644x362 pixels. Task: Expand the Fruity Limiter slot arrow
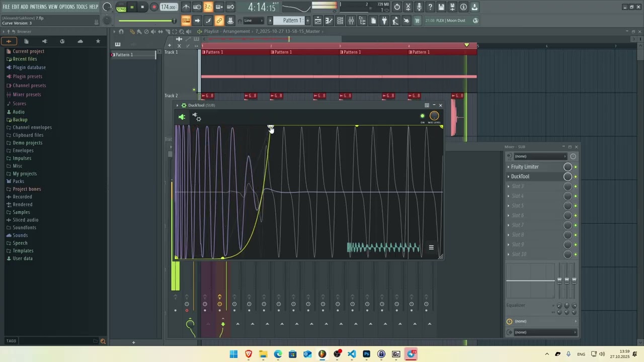(x=508, y=167)
